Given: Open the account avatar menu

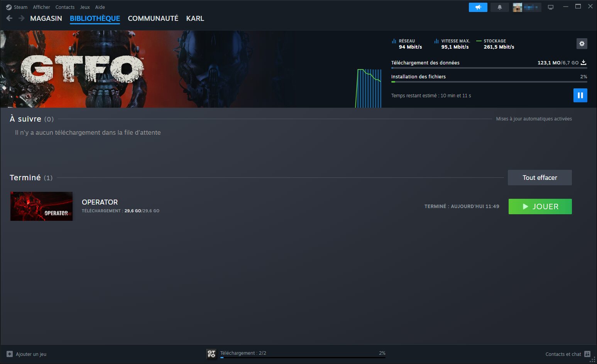Looking at the screenshot, I should pos(527,7).
